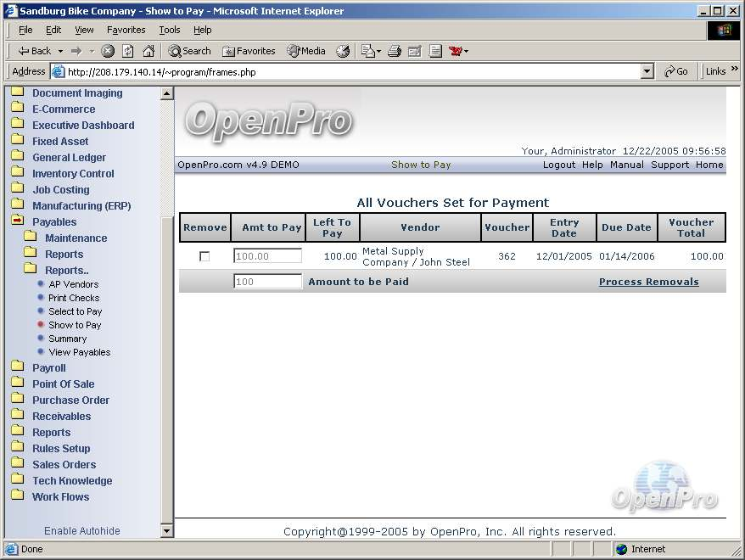Screen dimensions: 745x560
Task: Check the Remove box for voucher 362
Action: [204, 256]
